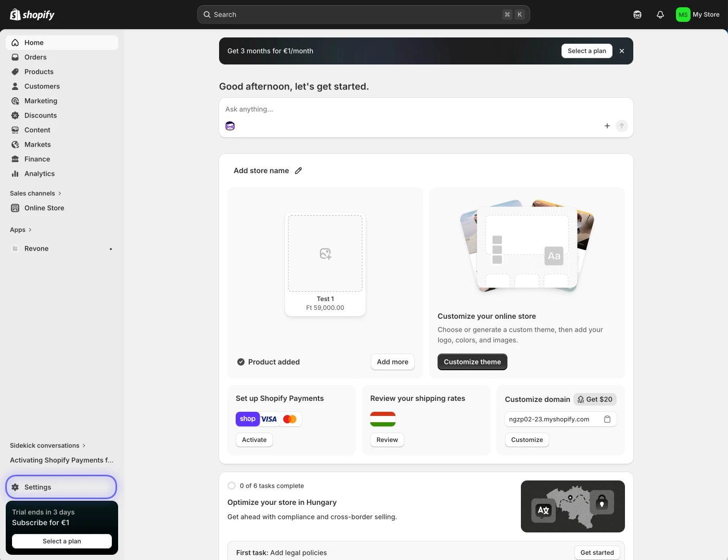Click the Shopify logo
This screenshot has width=728, height=560.
click(x=32, y=15)
